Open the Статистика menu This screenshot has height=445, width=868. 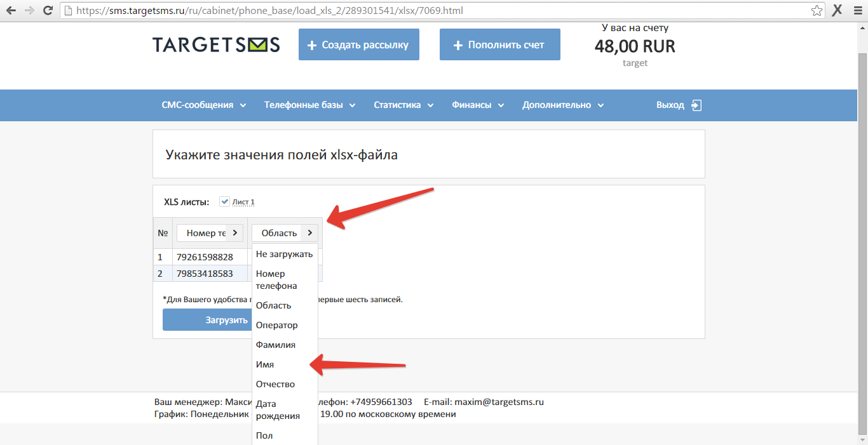(403, 105)
